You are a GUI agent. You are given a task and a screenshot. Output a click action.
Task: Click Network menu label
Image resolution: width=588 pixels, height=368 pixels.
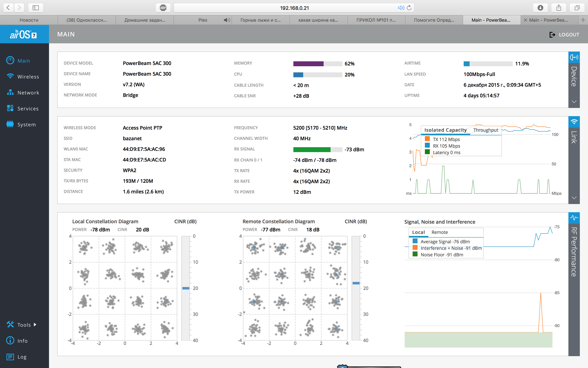[28, 92]
